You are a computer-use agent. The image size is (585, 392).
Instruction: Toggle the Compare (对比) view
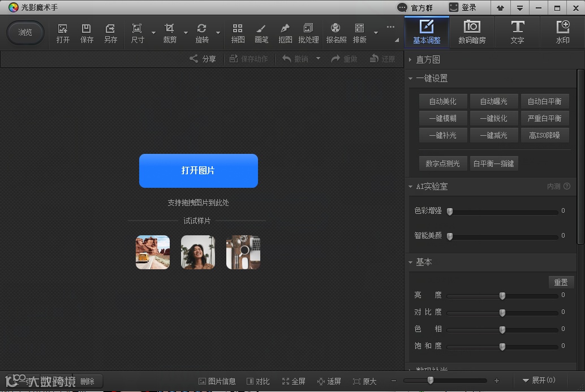(x=258, y=381)
